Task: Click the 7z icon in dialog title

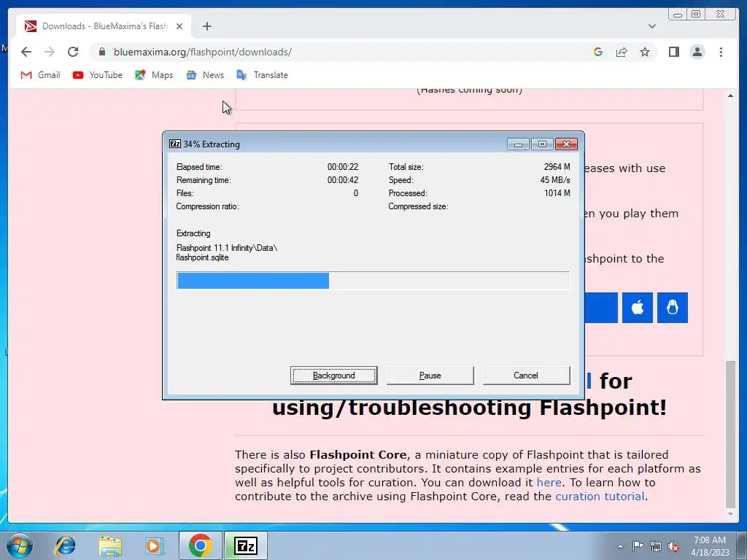Action: coord(175,144)
